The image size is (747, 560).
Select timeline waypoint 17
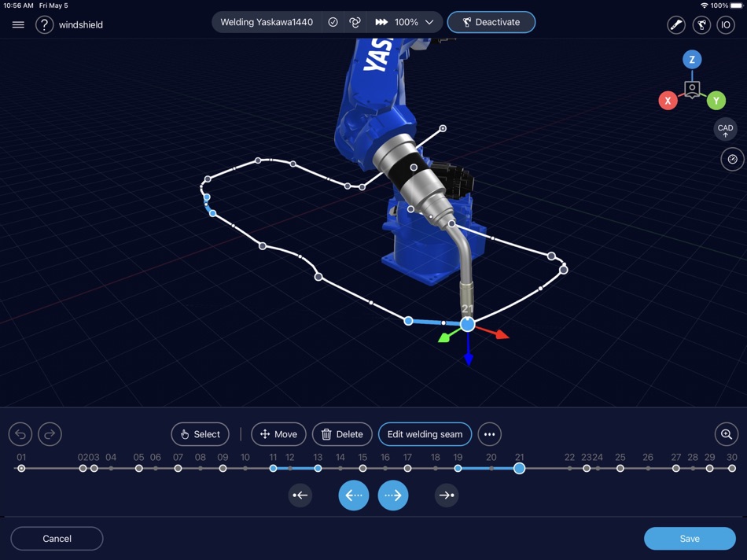(x=407, y=469)
